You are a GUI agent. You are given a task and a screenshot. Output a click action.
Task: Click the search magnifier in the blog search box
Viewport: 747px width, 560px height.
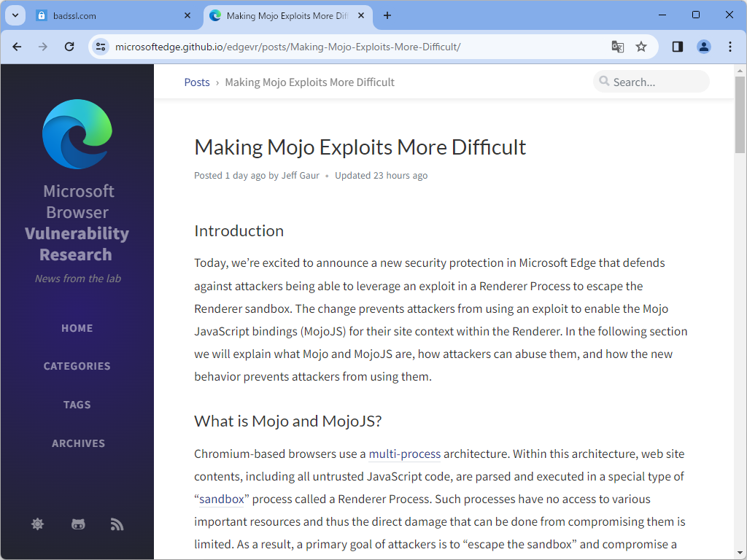coord(605,81)
